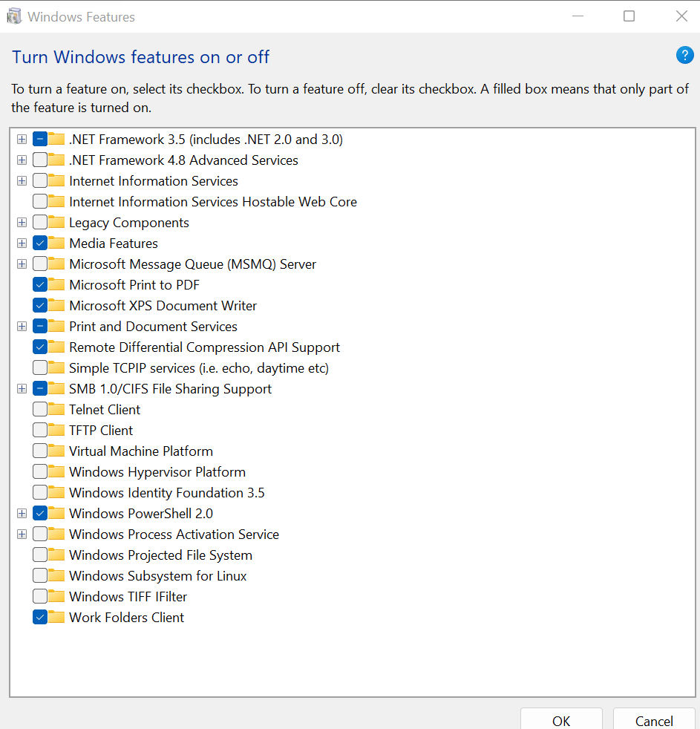Click the OK button

561,719
